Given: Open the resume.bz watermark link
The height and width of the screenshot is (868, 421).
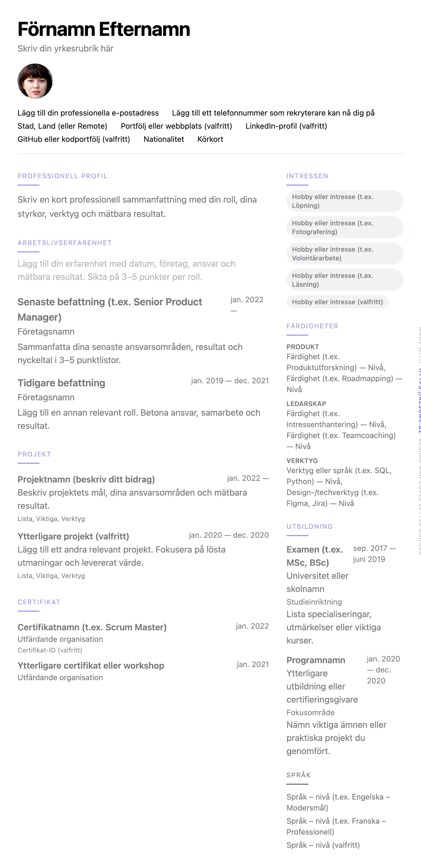Looking at the screenshot, I should 419,401.
